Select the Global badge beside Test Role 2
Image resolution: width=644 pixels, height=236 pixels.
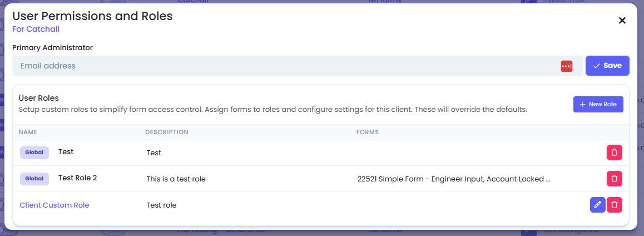click(34, 179)
